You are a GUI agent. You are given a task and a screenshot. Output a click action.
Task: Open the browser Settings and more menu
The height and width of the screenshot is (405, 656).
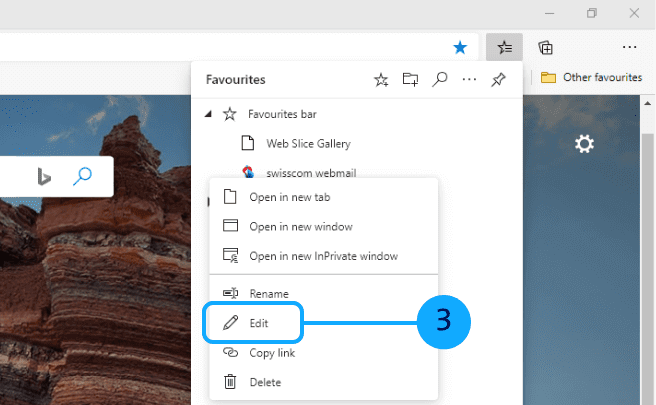coord(629,47)
